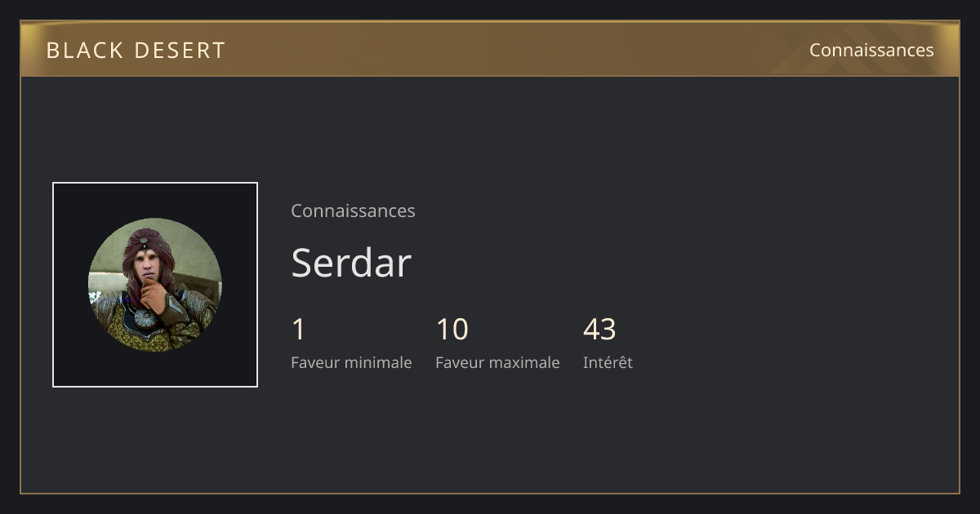Select the Serdar name heading

351,263
